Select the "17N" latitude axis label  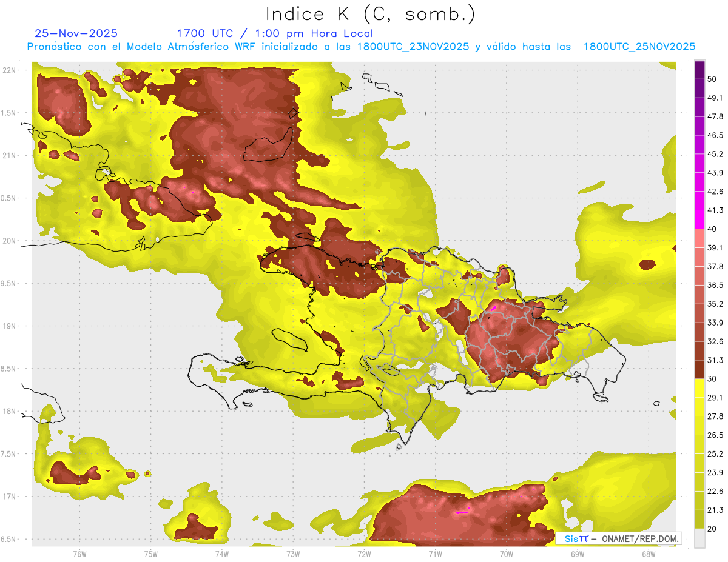pos(10,497)
